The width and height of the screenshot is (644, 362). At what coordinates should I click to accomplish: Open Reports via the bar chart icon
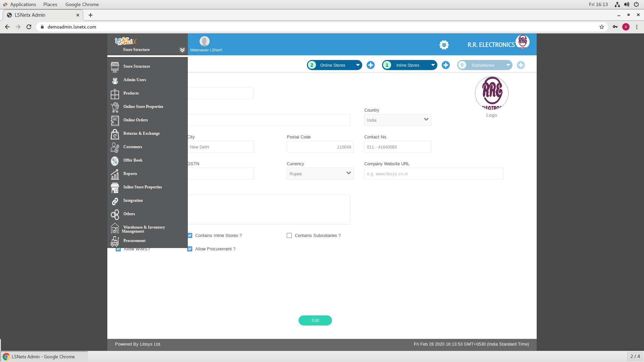(x=115, y=174)
